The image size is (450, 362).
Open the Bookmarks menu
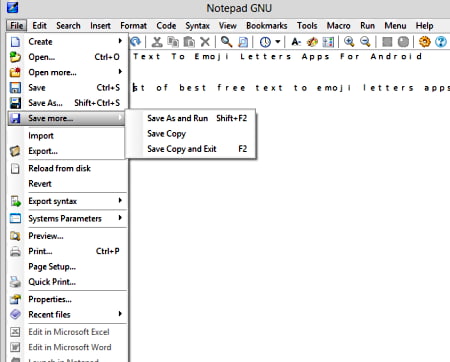[267, 25]
